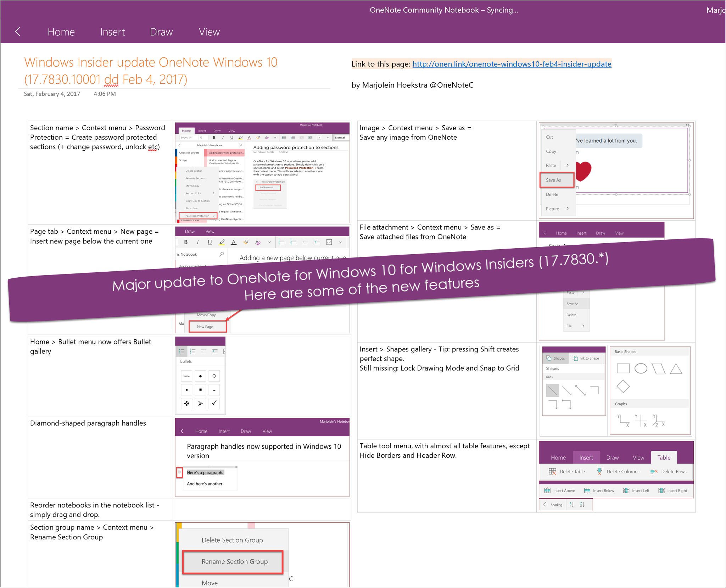Expand the Paste submenu chevron in image context menu
Screen dimensions: 726x588
point(568,165)
